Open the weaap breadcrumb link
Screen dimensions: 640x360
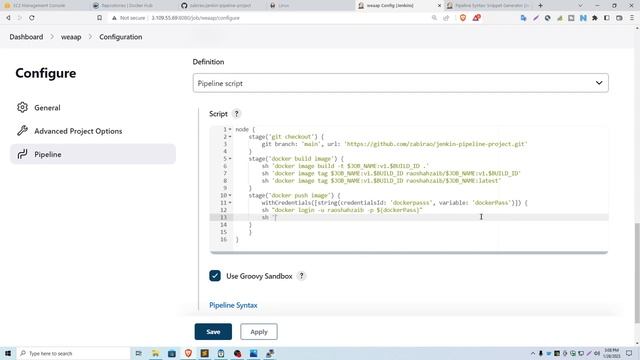(x=71, y=37)
